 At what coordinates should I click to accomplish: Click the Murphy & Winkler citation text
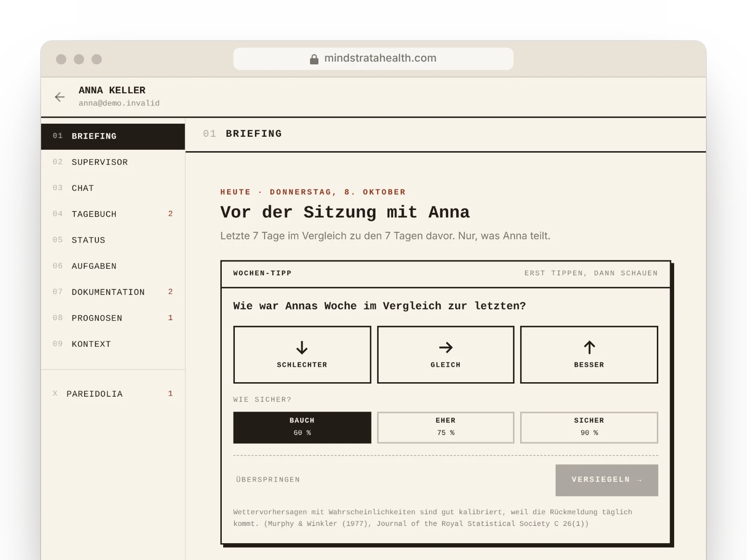click(433, 518)
